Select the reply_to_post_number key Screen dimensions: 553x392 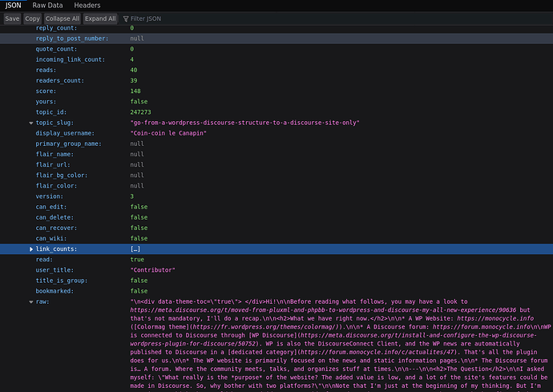(x=72, y=38)
